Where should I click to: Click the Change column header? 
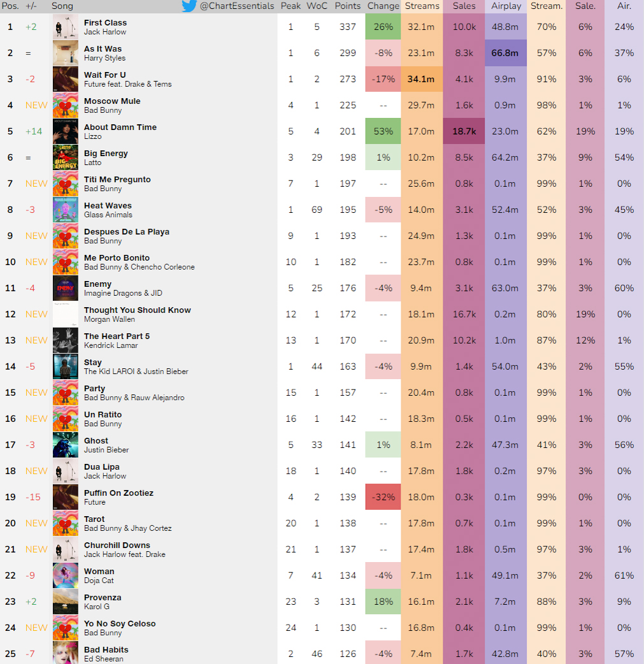click(x=383, y=6)
